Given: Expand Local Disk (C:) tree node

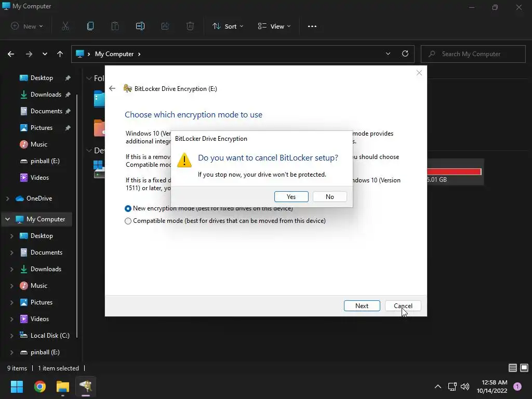Looking at the screenshot, I should click(11, 336).
